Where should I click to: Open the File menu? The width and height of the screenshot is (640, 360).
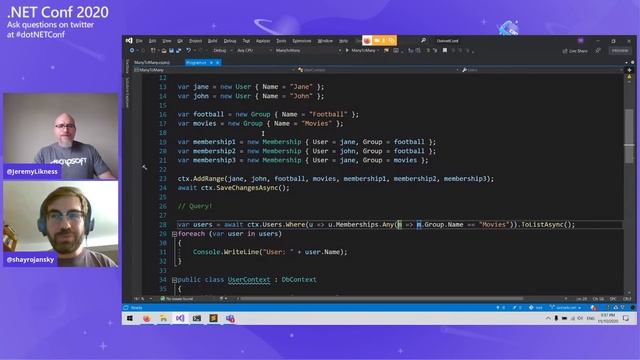click(139, 41)
